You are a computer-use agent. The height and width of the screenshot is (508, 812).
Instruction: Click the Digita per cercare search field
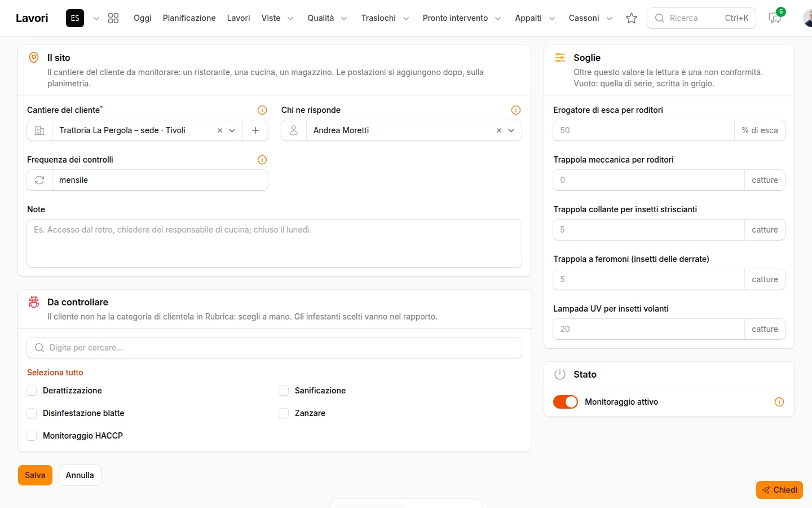[x=274, y=348]
